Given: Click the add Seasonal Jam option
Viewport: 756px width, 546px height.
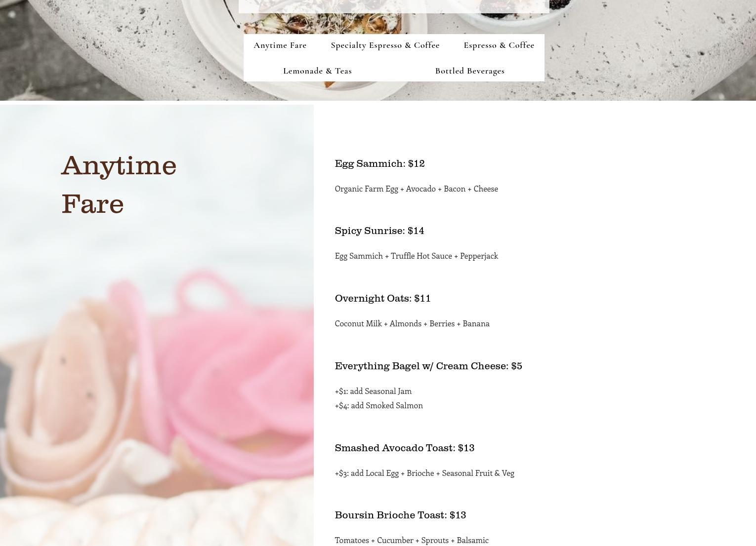Looking at the screenshot, I should click(x=373, y=391).
